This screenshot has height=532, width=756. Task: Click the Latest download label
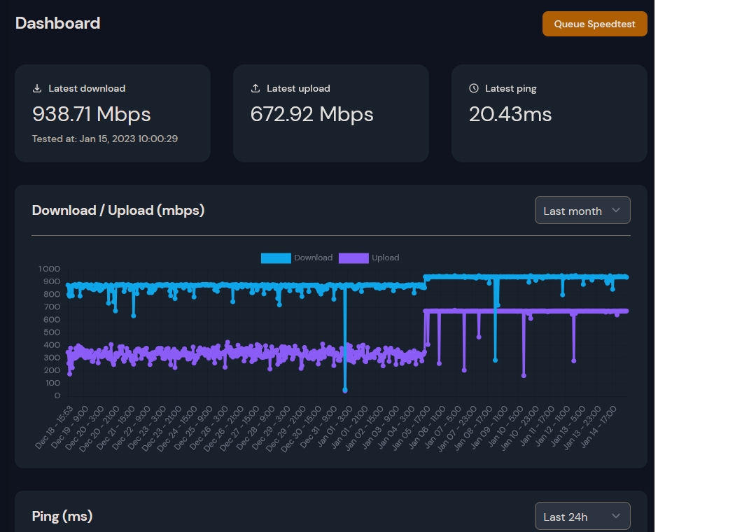87,88
